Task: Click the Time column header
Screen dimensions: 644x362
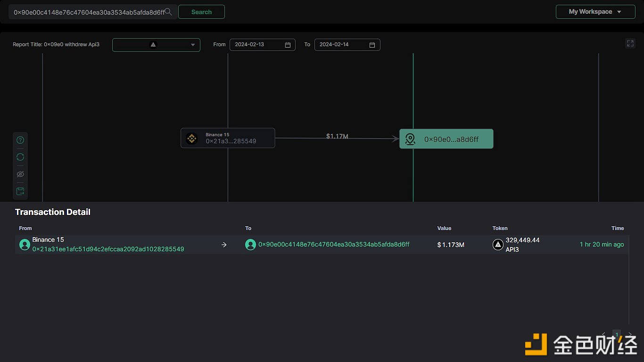Action: 618,228
